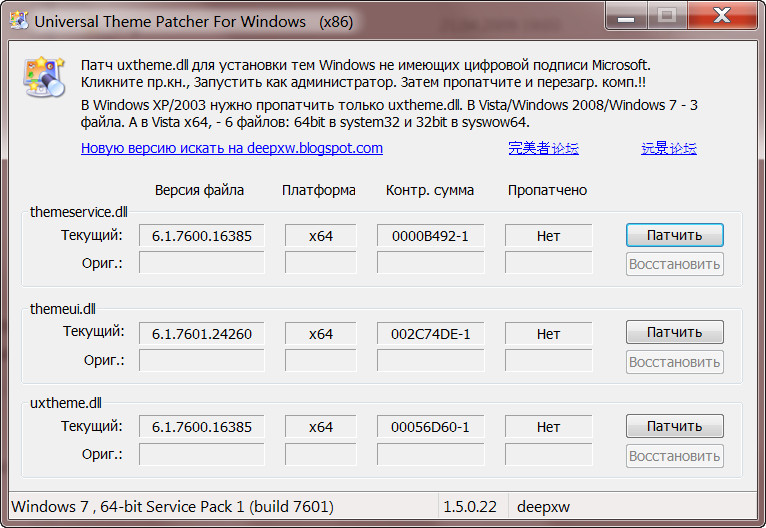Screen dimensions: 766x528
Task: Click themeui.dll checksum 002C74DE-1
Action: 430,334
